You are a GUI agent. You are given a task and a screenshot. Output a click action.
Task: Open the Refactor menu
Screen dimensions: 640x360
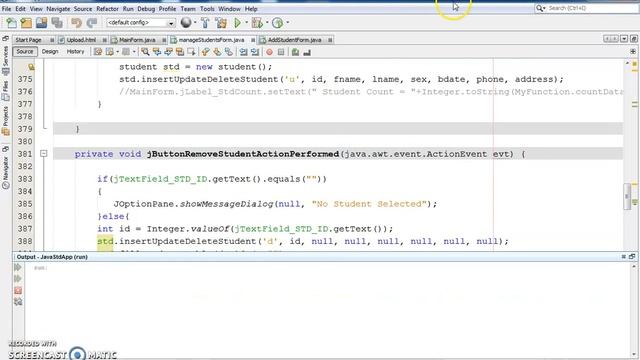[107, 9]
